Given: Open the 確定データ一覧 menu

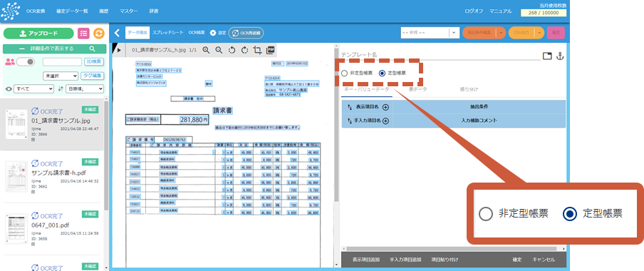Looking at the screenshot, I should (72, 11).
